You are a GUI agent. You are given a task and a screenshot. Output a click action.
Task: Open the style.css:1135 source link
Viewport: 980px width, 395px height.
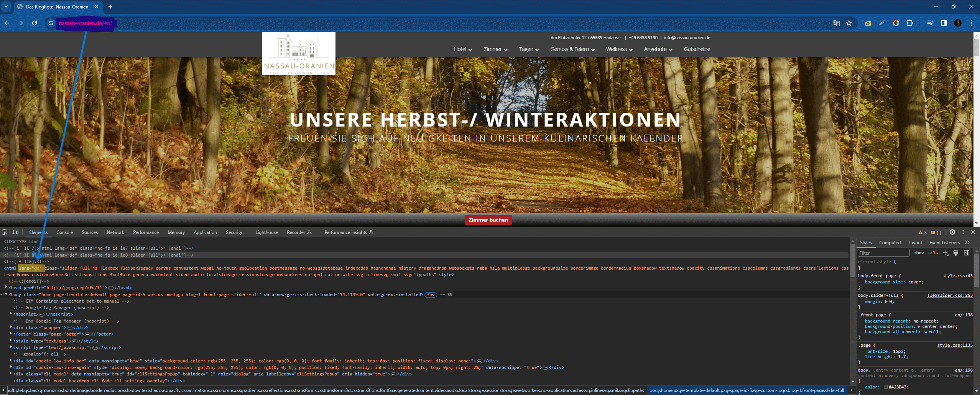click(x=955, y=345)
